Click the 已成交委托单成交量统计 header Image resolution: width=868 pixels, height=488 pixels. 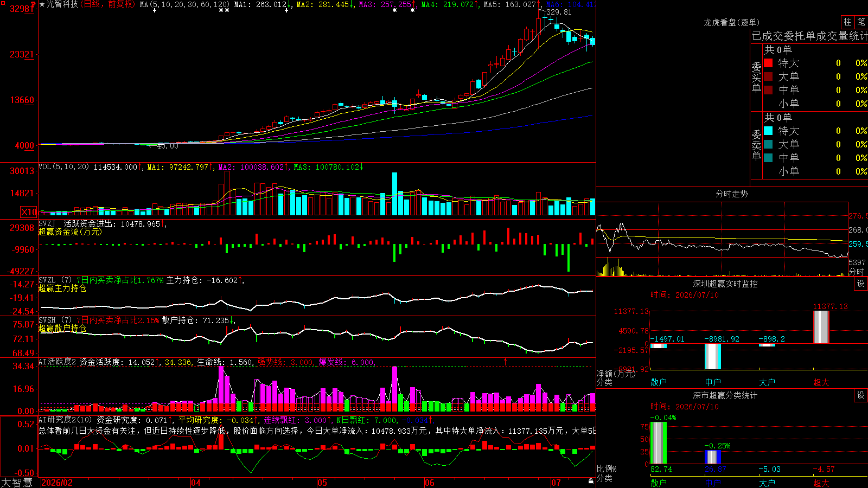pos(809,36)
